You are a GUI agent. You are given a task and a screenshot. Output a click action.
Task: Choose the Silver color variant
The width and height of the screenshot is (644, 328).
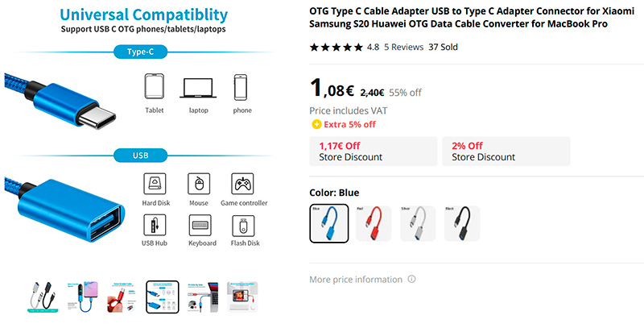click(x=418, y=223)
